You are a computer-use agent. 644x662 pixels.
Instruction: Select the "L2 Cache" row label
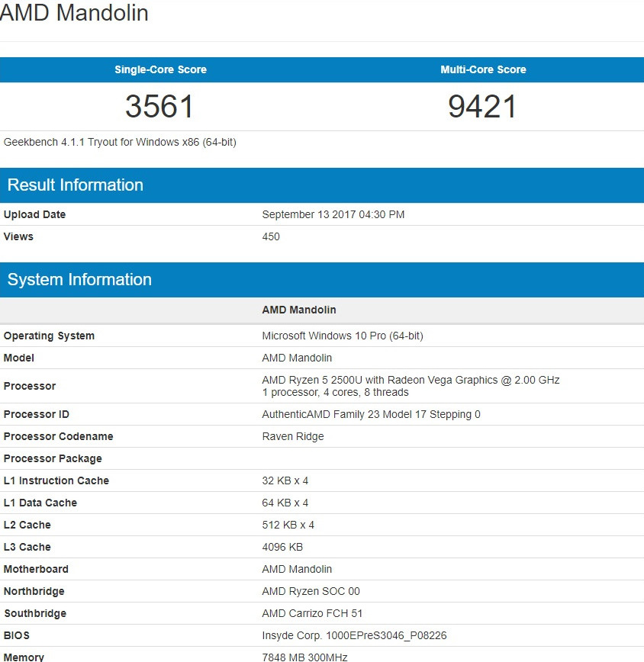27,525
